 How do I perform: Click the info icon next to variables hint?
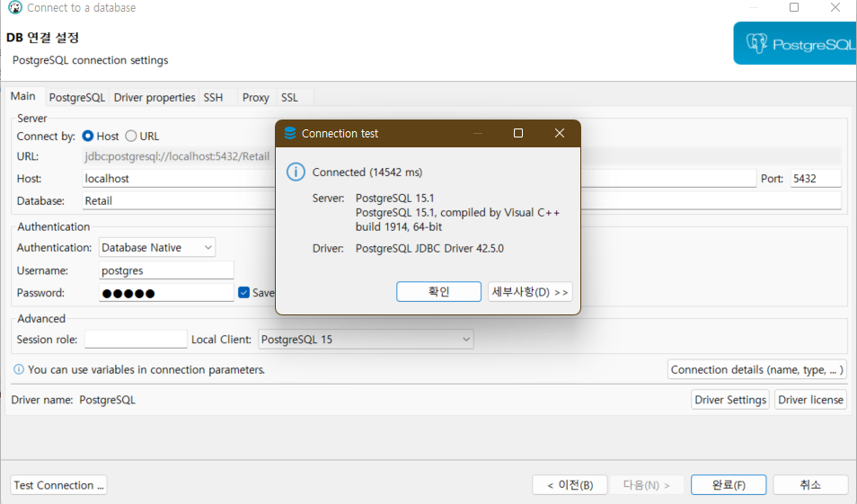[x=19, y=369]
